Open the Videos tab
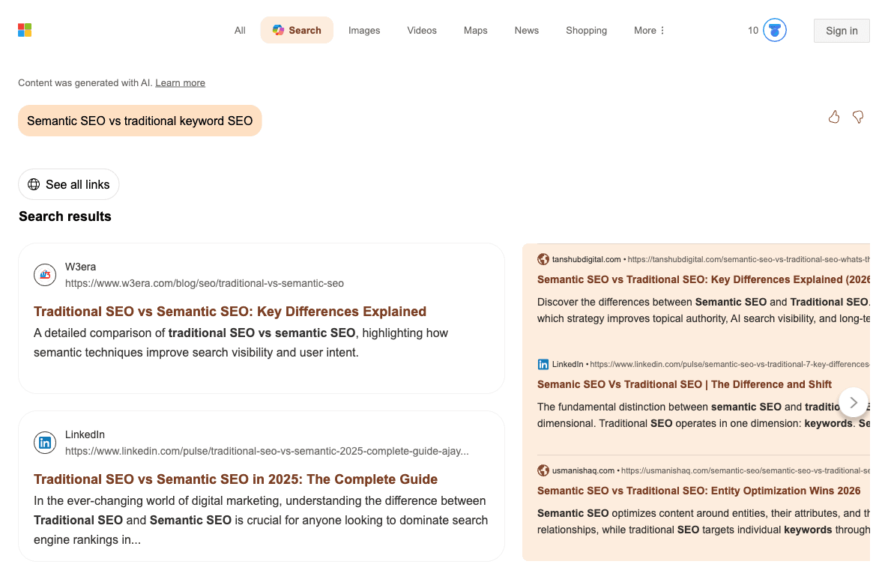The image size is (888, 588). [422, 31]
